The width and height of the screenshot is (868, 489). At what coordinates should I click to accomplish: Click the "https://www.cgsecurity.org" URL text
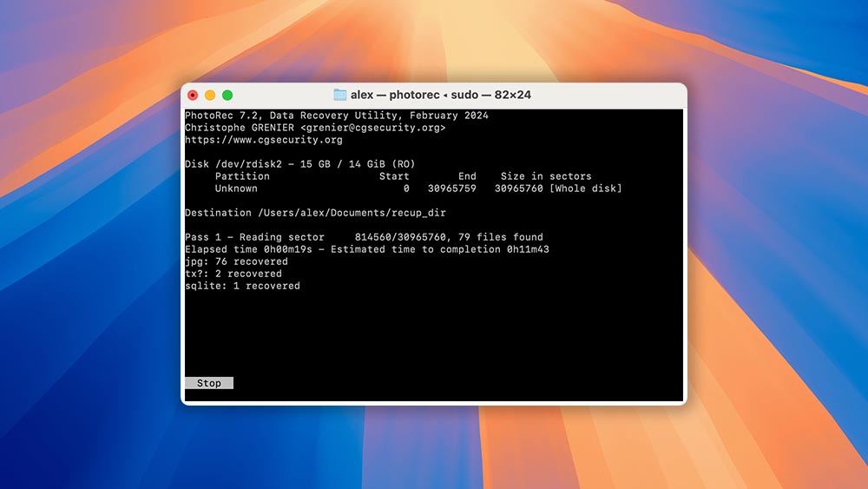[x=264, y=140]
